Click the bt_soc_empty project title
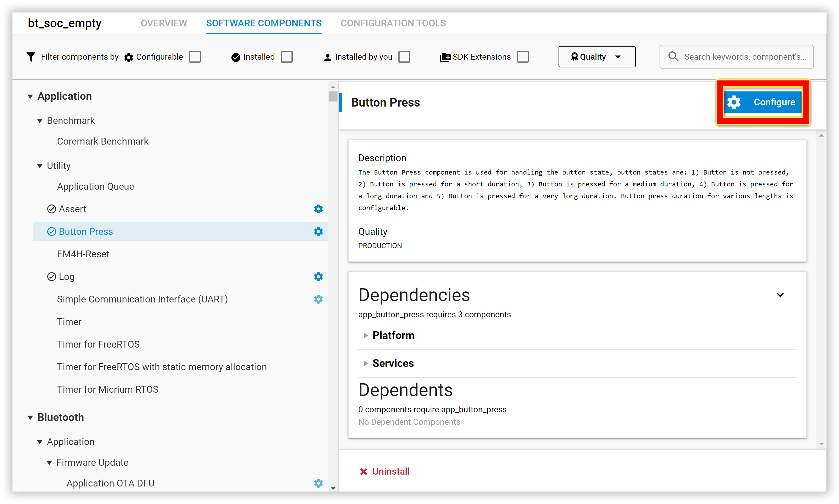839x504 pixels. click(x=64, y=23)
